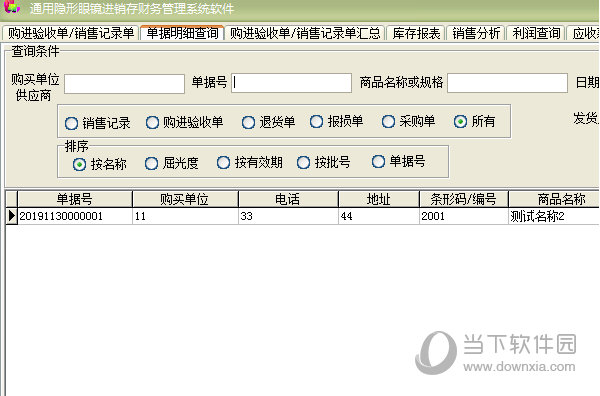This screenshot has height=396, width=600.
Task: Open 购进验收单/销售记录单汇总 tab
Action: coord(305,33)
